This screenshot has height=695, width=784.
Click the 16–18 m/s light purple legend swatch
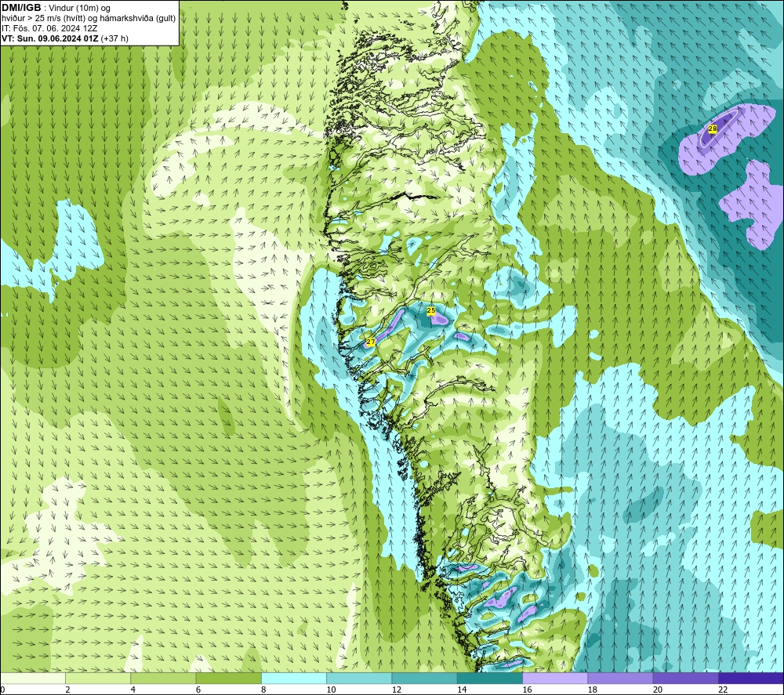coord(555,679)
